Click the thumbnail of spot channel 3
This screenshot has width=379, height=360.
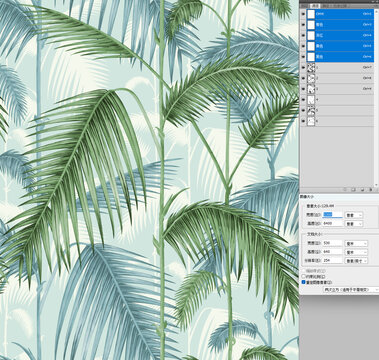(311, 89)
